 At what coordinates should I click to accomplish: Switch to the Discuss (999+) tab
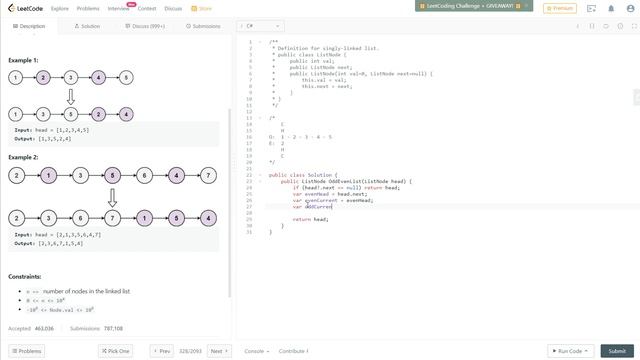pyautogui.click(x=145, y=26)
